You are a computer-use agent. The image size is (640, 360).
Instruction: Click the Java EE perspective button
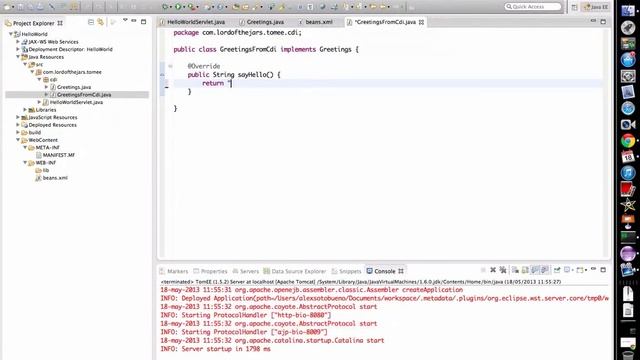[x=596, y=7]
